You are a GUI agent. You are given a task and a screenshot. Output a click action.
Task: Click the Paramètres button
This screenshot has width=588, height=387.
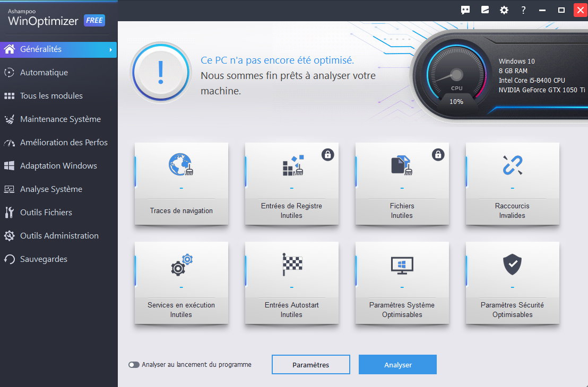point(310,365)
